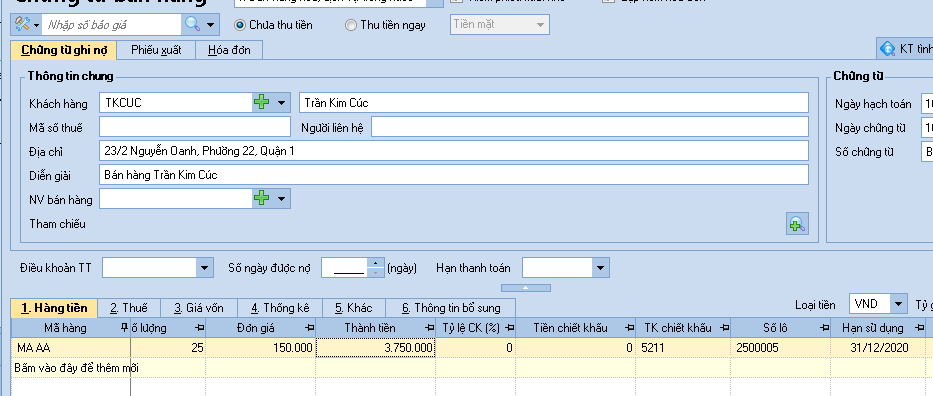The height and width of the screenshot is (396, 933).
Task: Select the lot number cell 2500005
Action: click(781, 348)
